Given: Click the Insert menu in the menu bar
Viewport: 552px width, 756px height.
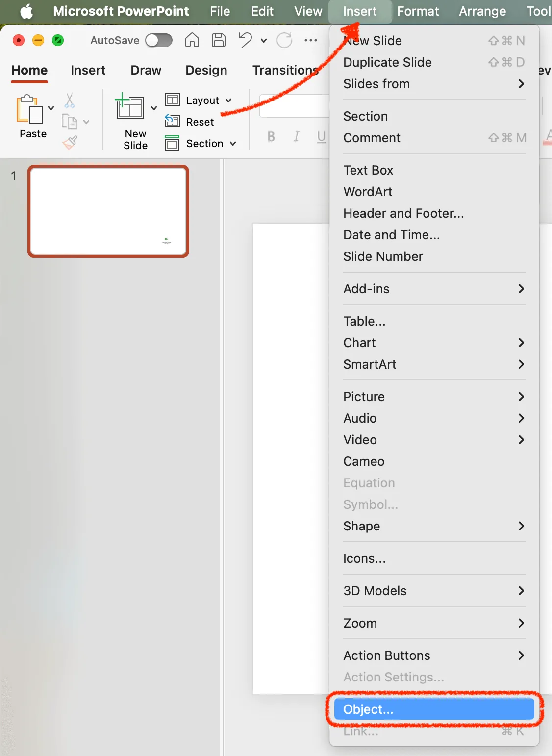Looking at the screenshot, I should 360,11.
